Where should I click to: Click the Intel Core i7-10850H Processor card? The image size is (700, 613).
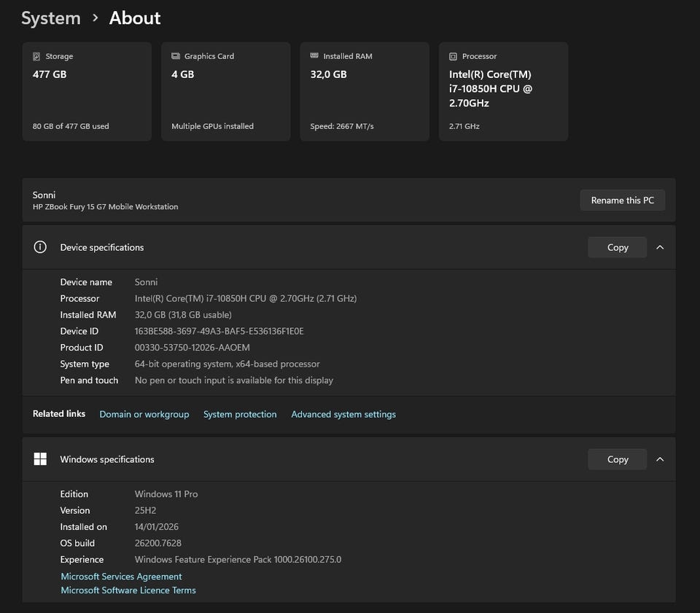pyautogui.click(x=503, y=91)
